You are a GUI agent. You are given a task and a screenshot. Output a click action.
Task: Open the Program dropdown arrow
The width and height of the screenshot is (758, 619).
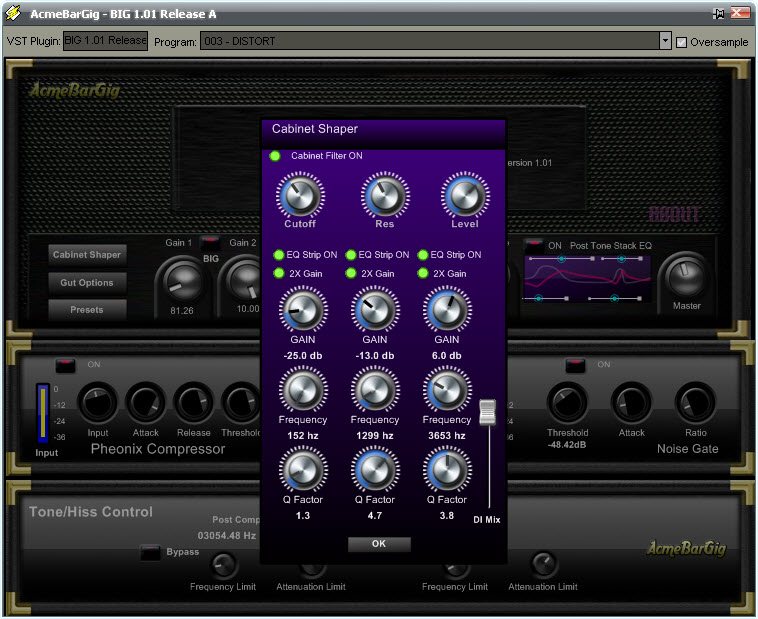click(665, 41)
